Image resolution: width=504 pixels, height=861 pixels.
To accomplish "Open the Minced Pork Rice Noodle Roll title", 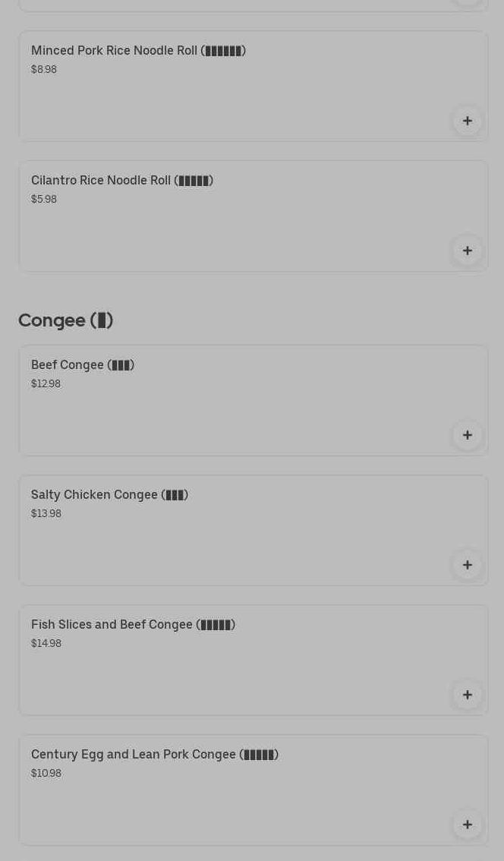I will 138,51.
